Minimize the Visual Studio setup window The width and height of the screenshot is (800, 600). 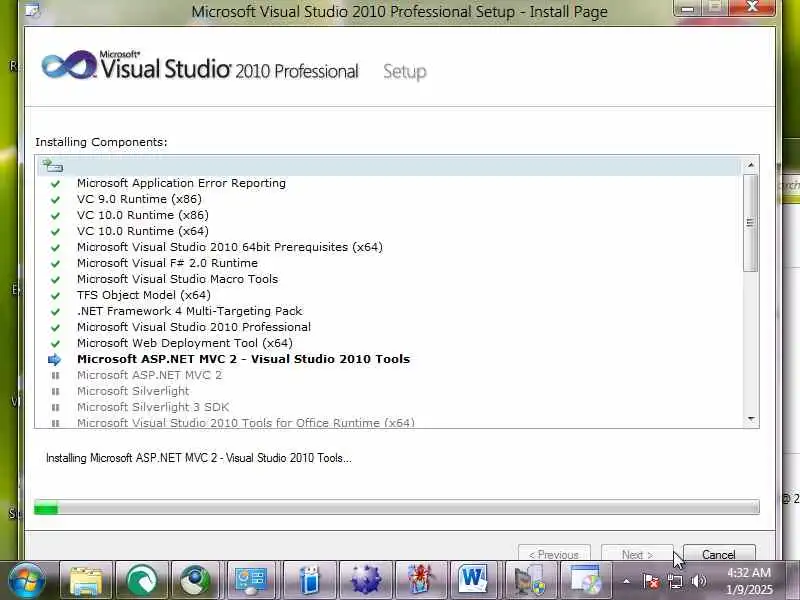coord(688,8)
